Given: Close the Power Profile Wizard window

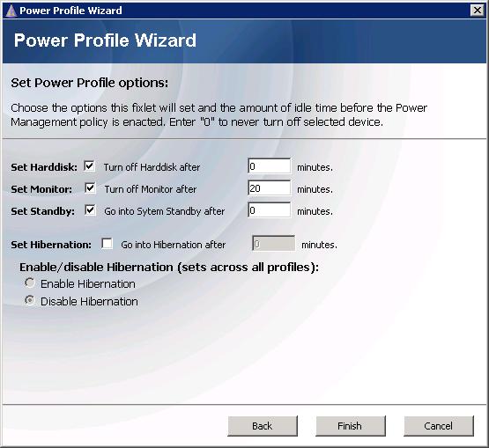Looking at the screenshot, I should (478, 11).
